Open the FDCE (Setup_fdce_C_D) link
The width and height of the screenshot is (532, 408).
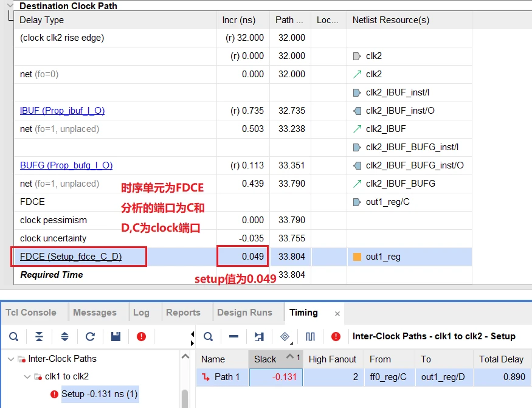(x=71, y=257)
